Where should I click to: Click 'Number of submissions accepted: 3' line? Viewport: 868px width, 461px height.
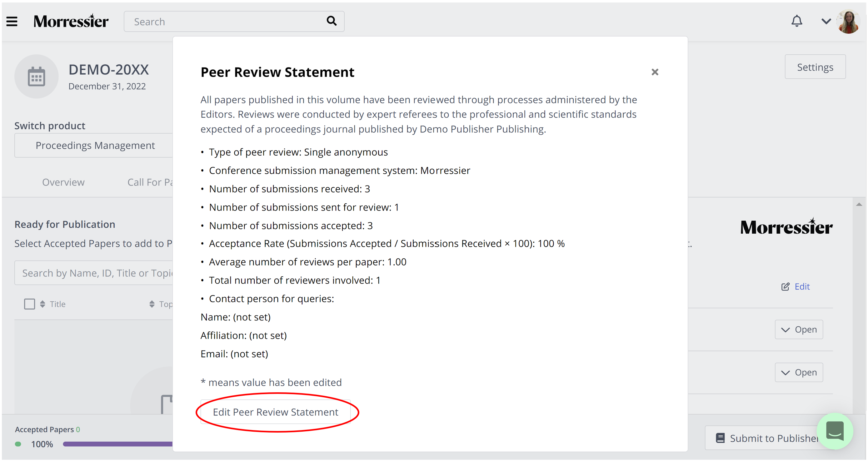click(291, 226)
